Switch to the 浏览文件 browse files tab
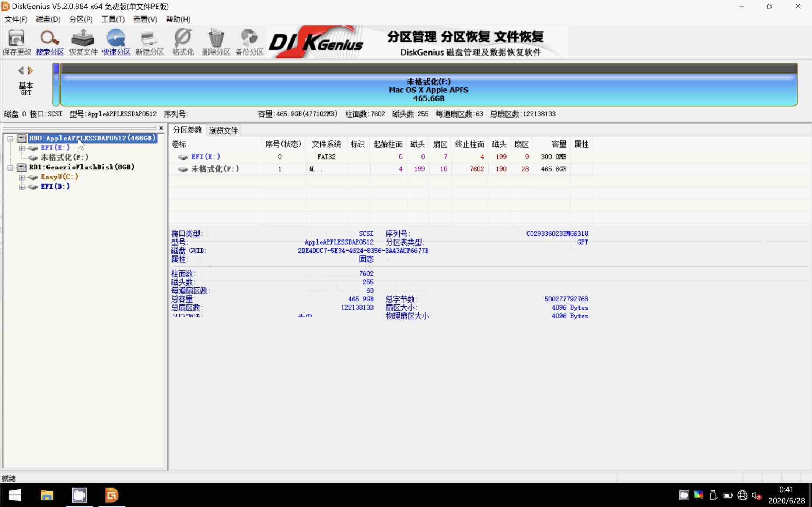 click(223, 130)
